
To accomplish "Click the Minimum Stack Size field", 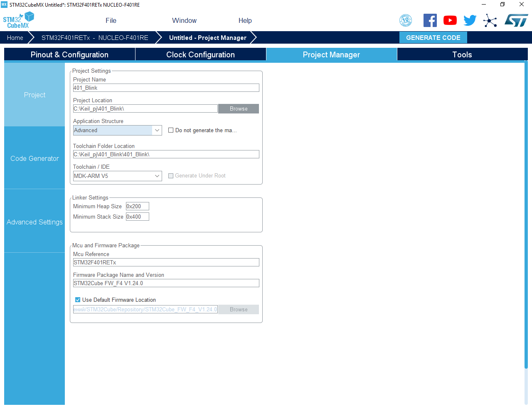I will (138, 217).
